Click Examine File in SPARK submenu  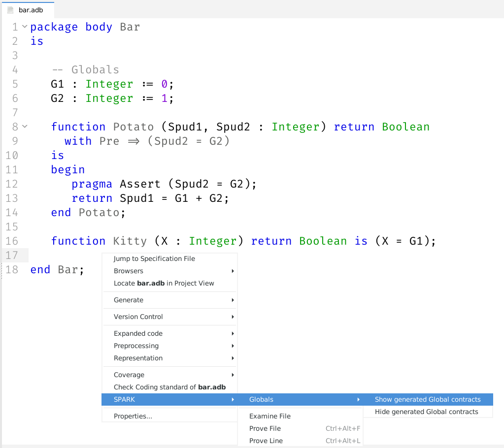(270, 416)
